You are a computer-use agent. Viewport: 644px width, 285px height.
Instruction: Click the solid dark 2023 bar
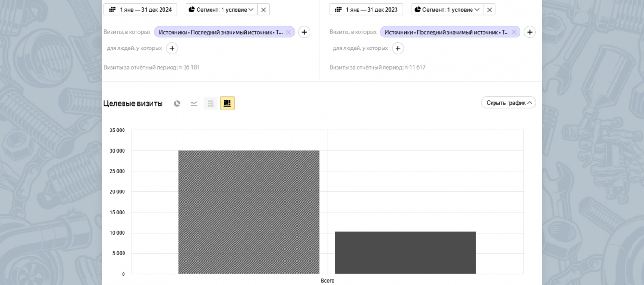coord(405,253)
